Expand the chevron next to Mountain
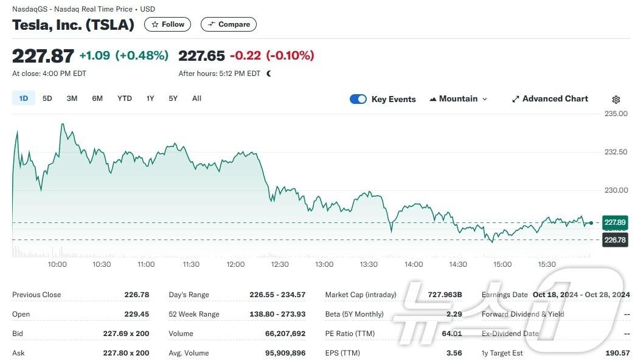 click(484, 98)
